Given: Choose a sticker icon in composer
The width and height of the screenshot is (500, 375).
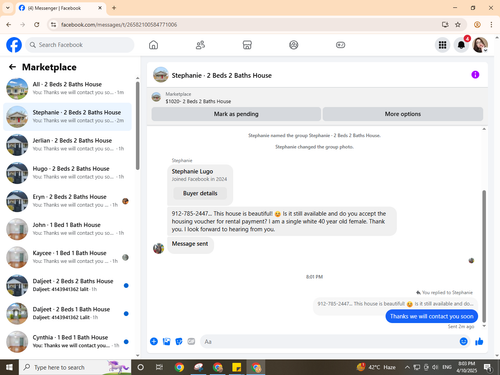Looking at the screenshot, I should [179, 341].
